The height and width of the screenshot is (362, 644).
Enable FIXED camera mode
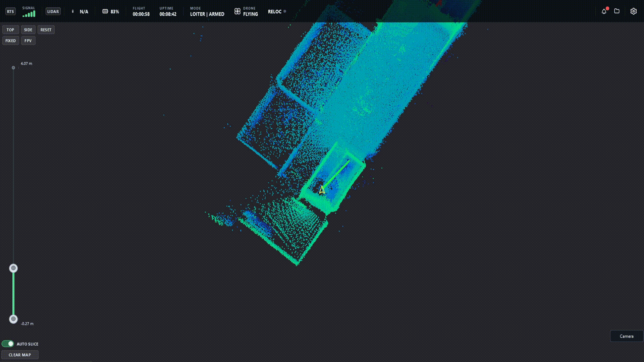(10, 41)
